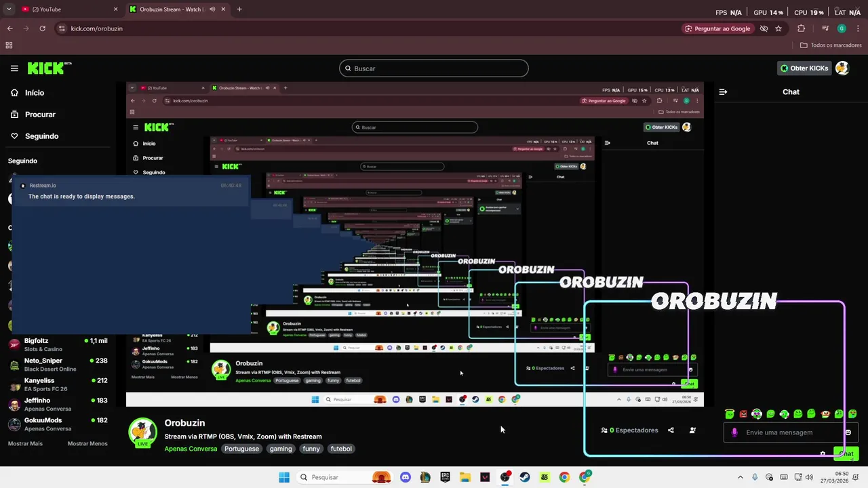Click the Windows Pesquisar search box

pyautogui.click(x=346, y=477)
